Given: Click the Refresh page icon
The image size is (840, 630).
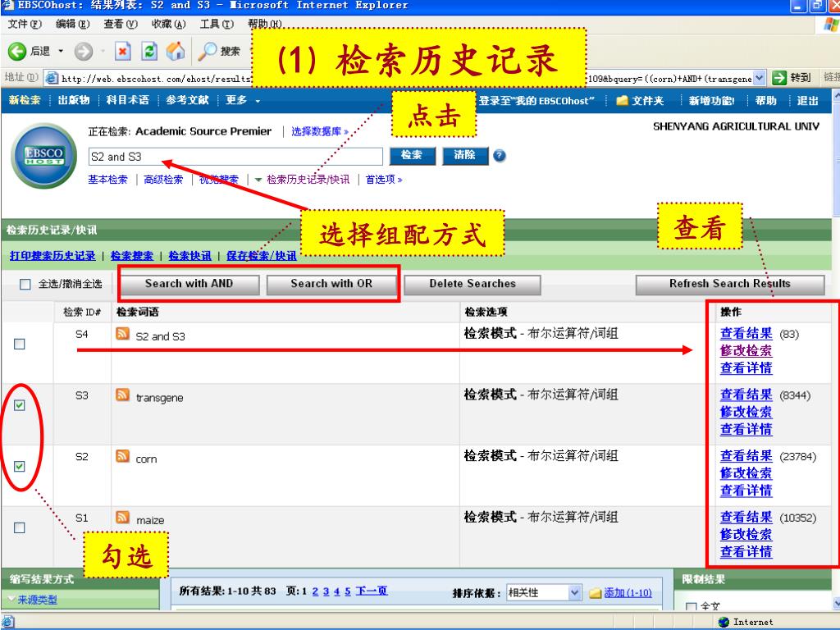Looking at the screenshot, I should coord(149,52).
